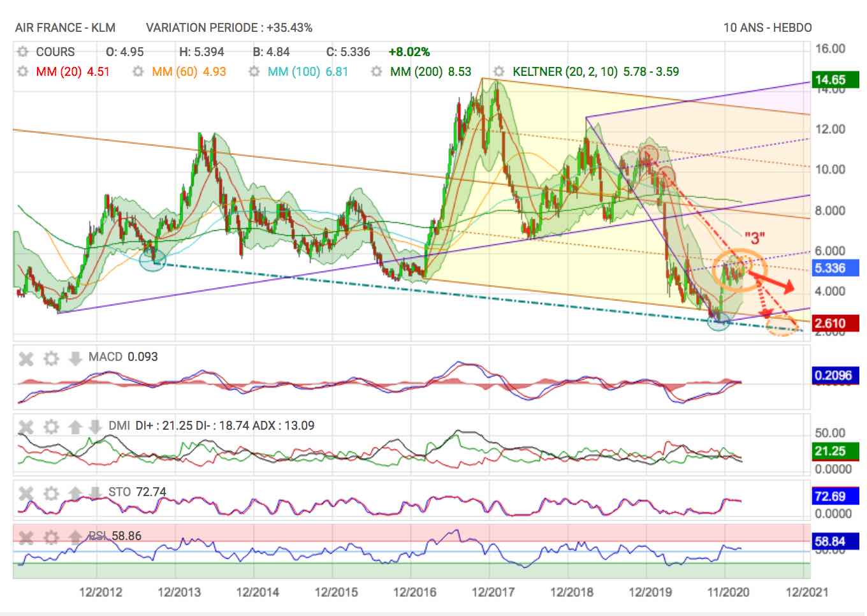
Task: Click the 12.00 price axis label
Action: 830,129
